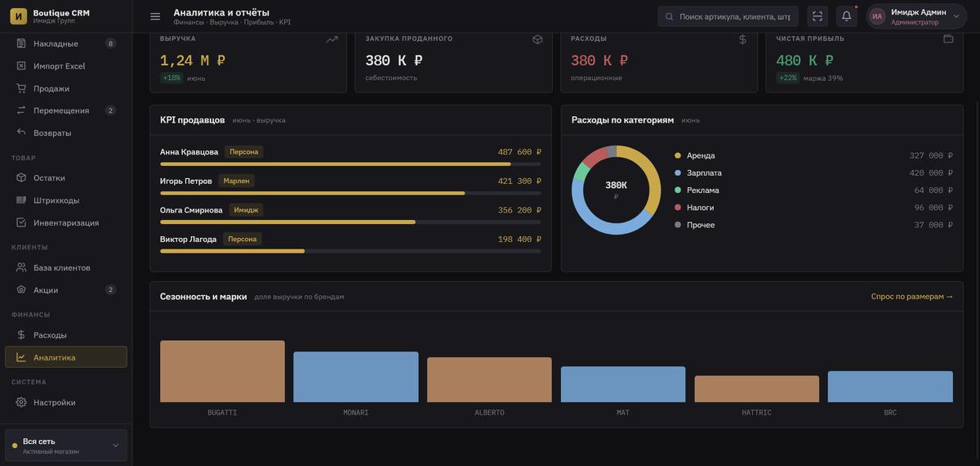Click the Boutique CRM logo icon
The width and height of the screenshot is (980, 466).
18,16
